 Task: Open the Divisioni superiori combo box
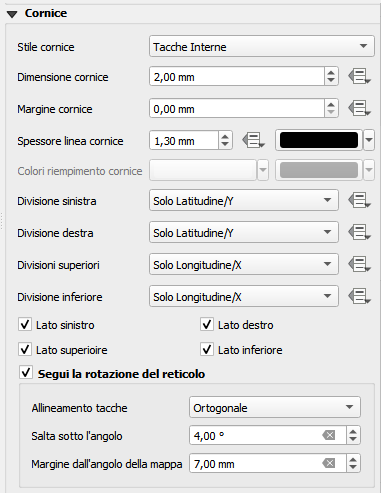(244, 265)
